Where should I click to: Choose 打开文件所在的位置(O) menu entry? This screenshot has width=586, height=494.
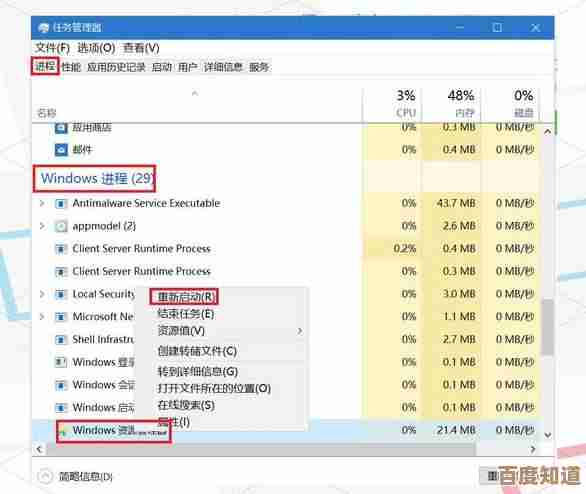coord(214,389)
